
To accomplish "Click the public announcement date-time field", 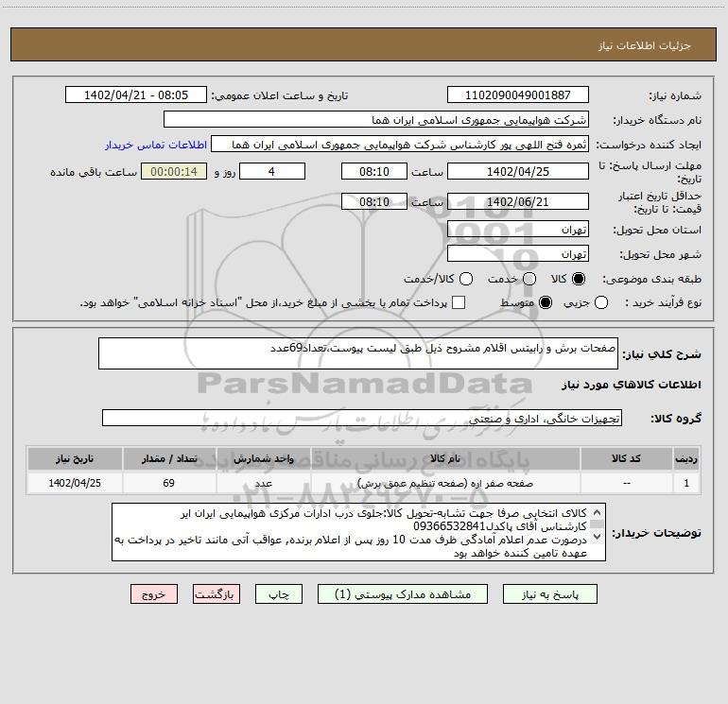I will 136,95.
